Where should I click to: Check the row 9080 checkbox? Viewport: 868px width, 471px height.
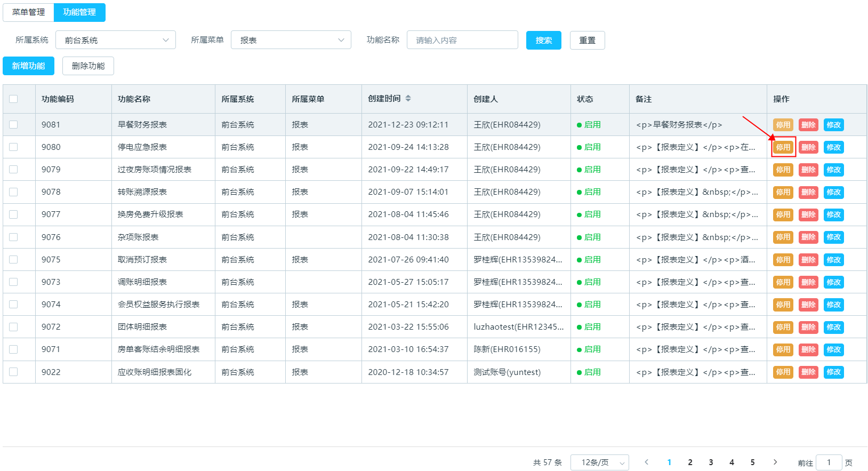13,147
